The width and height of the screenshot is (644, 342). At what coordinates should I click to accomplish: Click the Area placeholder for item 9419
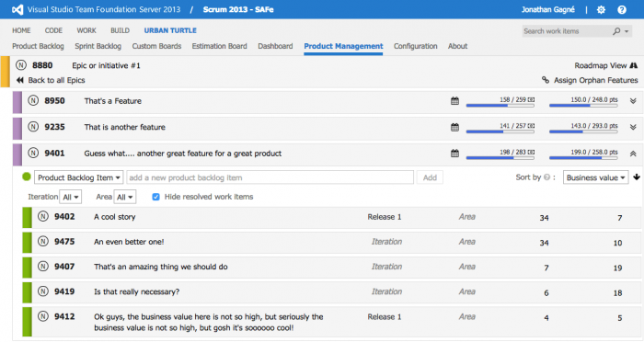point(467,292)
